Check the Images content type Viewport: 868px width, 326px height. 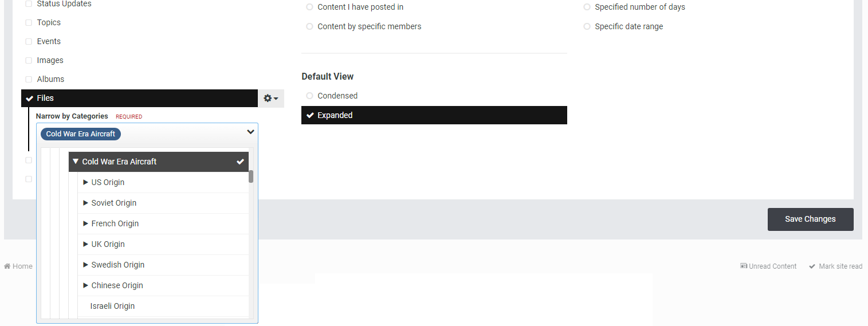point(29,61)
